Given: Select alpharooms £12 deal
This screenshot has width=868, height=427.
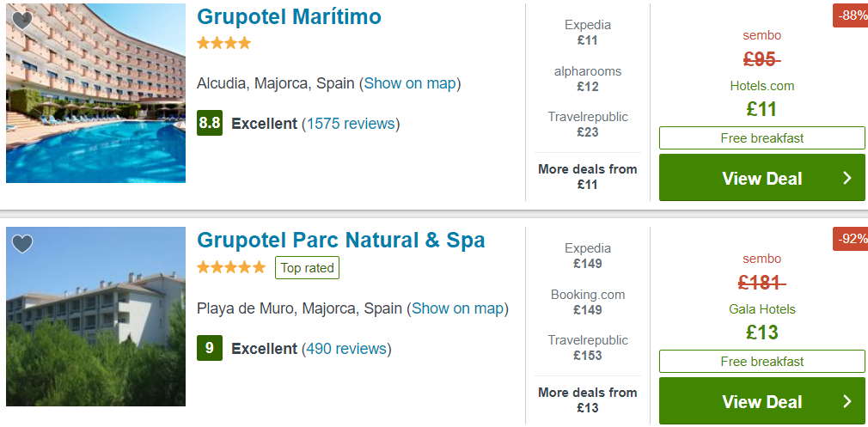Looking at the screenshot, I should [588, 79].
